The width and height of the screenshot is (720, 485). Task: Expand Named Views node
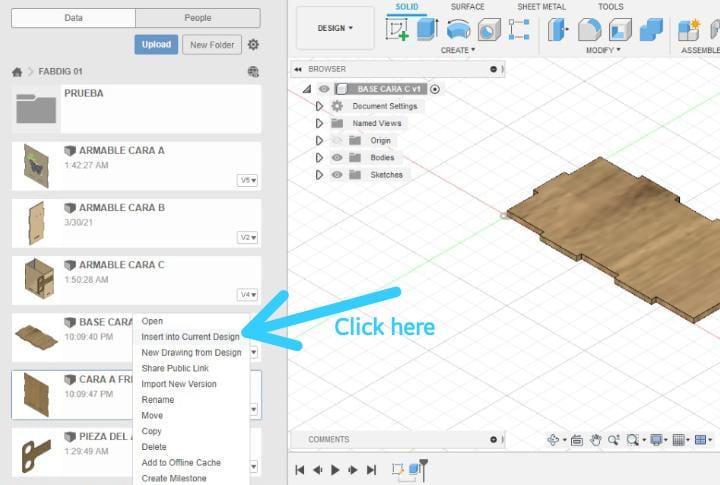point(319,123)
